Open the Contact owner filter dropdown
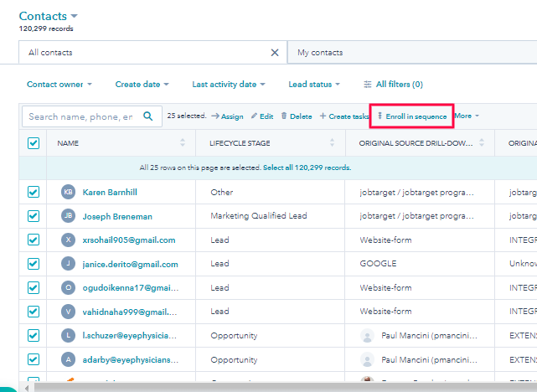This screenshot has height=392, width=537. click(59, 85)
